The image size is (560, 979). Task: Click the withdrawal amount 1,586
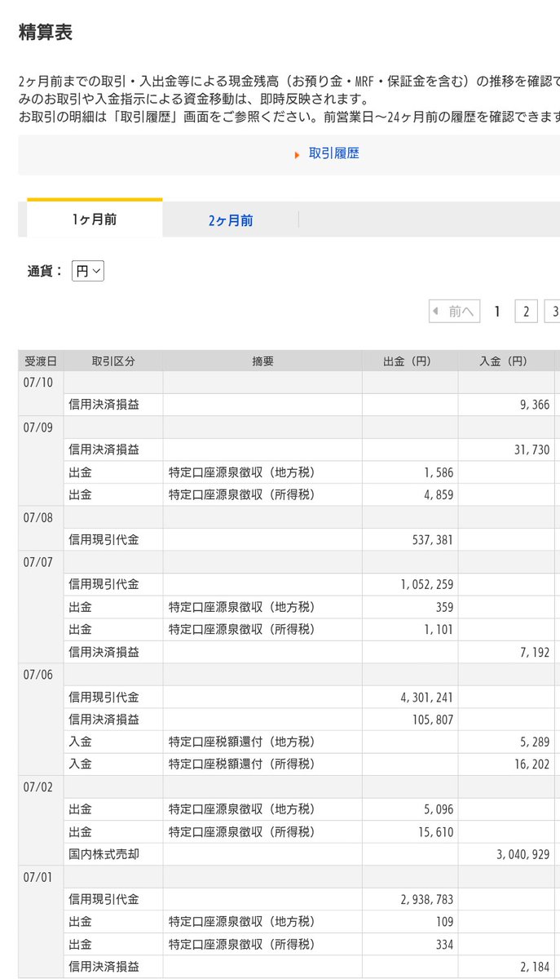click(x=439, y=472)
